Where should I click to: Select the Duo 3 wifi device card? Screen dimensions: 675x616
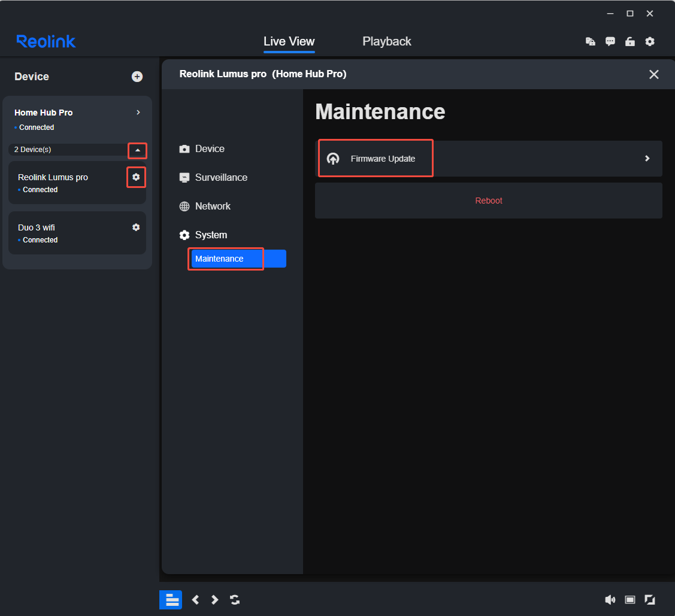[x=77, y=233]
